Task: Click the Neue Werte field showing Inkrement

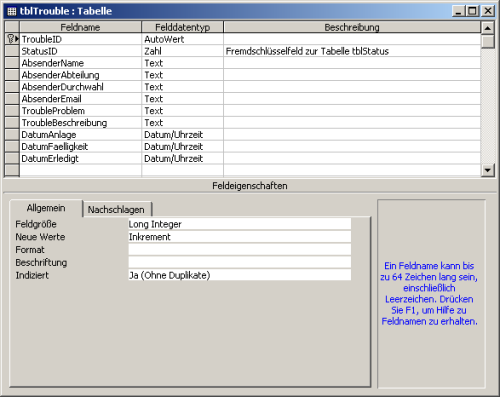Action: (x=240, y=237)
